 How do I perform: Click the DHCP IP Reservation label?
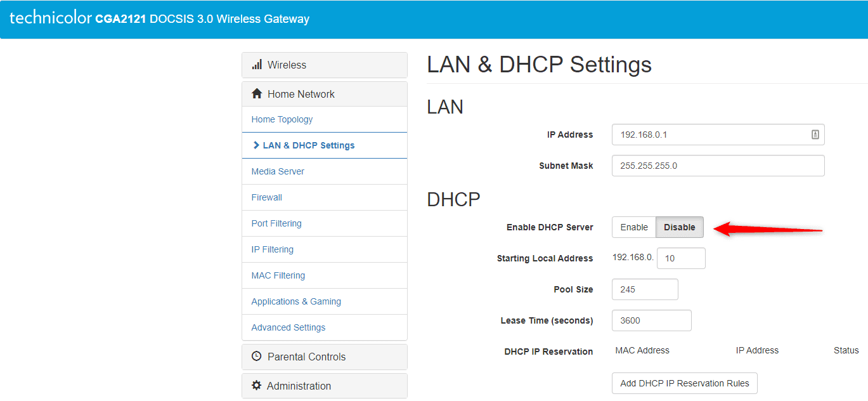point(548,352)
